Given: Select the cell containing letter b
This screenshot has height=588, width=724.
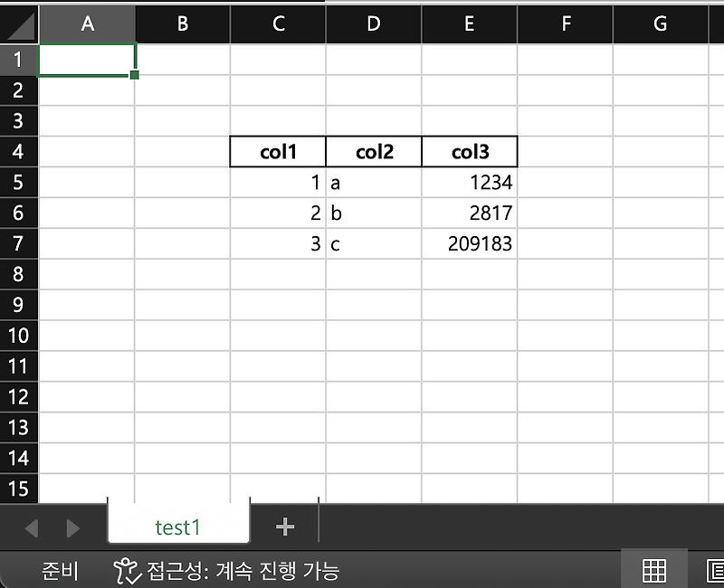Looking at the screenshot, I should click(374, 213).
